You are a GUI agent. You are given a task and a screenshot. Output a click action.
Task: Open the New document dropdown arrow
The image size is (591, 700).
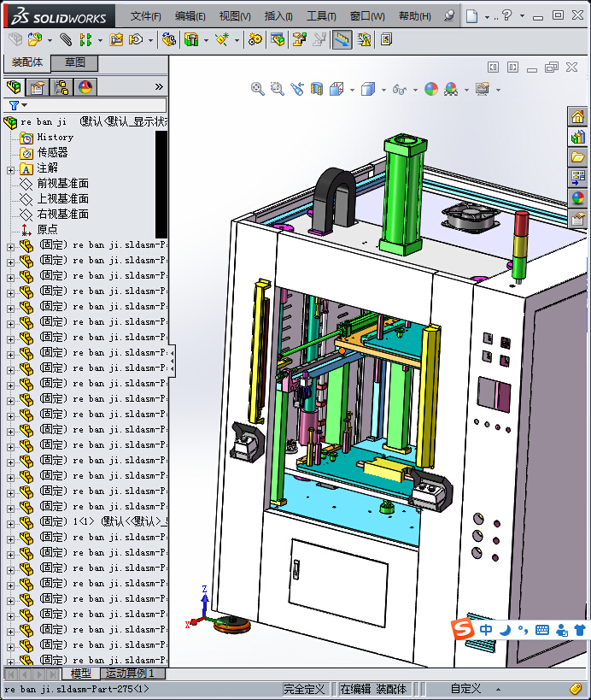tap(487, 17)
